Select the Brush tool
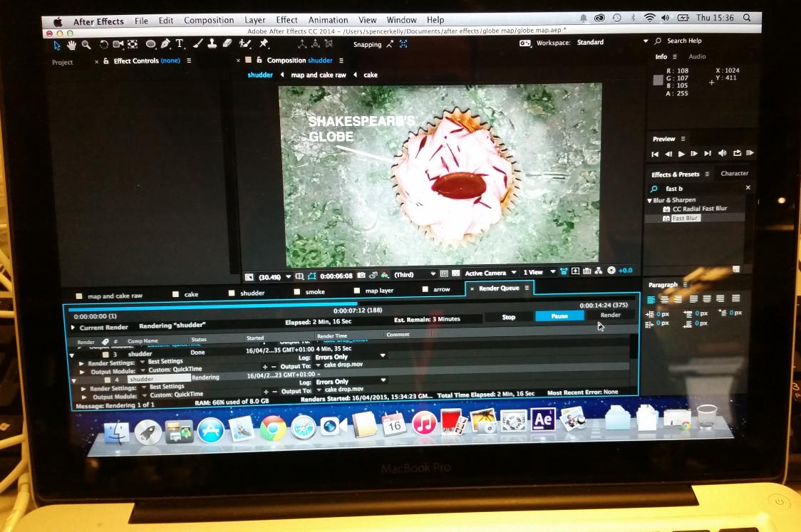The height and width of the screenshot is (532, 801). [198, 44]
